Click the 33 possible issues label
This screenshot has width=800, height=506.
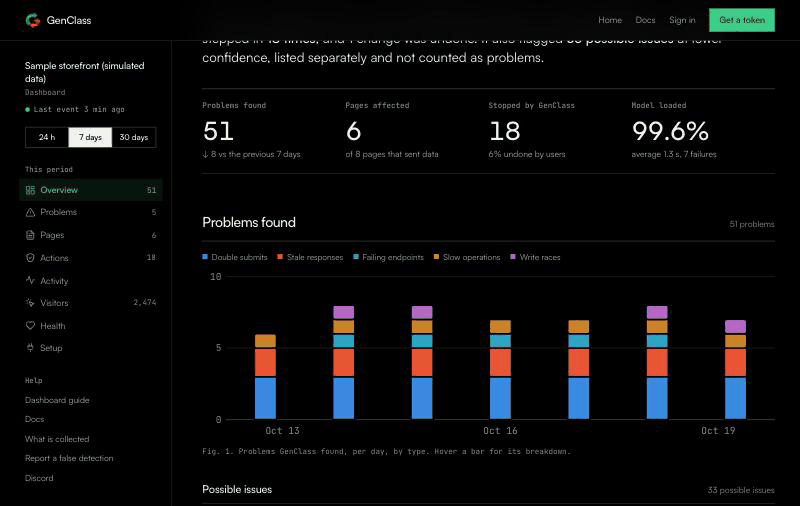(x=741, y=490)
